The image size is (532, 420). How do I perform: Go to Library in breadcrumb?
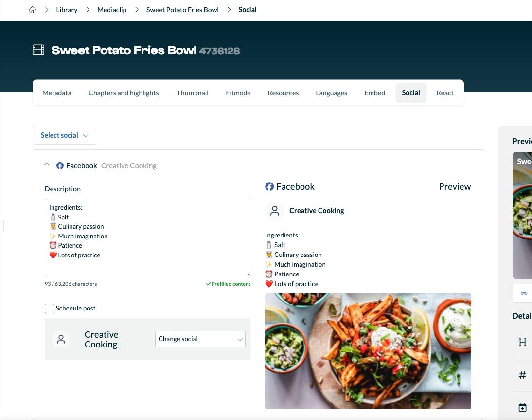tap(67, 10)
